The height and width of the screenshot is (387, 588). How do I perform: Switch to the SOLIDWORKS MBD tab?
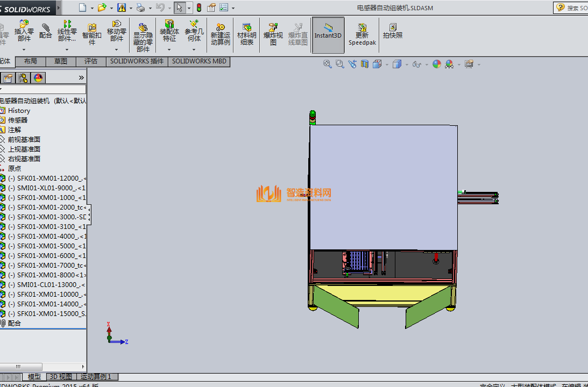(199, 61)
